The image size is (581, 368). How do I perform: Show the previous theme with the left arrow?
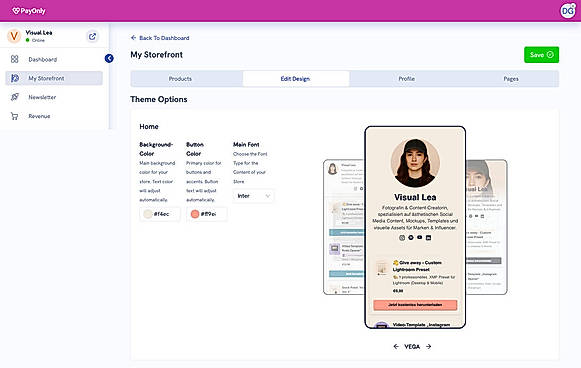(396, 347)
